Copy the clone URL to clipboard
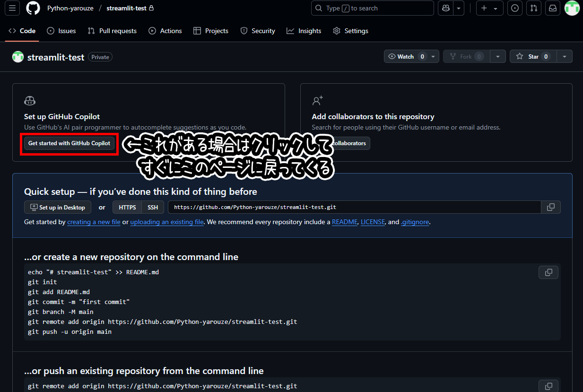Screen dimensions: 583x392 click(551, 207)
